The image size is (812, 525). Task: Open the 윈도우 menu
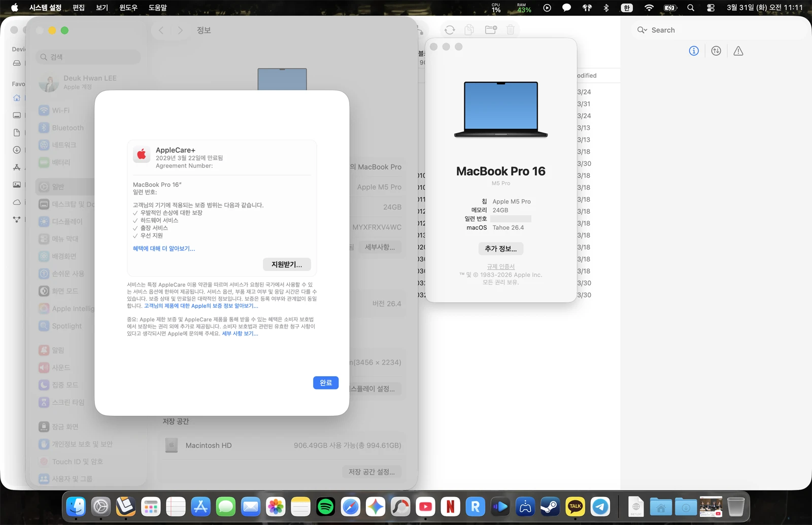128,8
